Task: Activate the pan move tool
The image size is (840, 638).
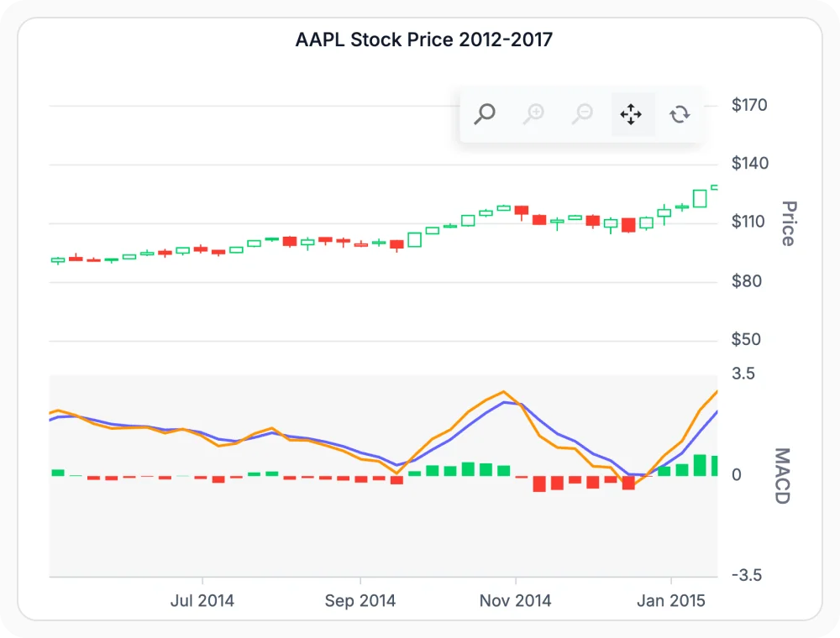Action: 631,114
